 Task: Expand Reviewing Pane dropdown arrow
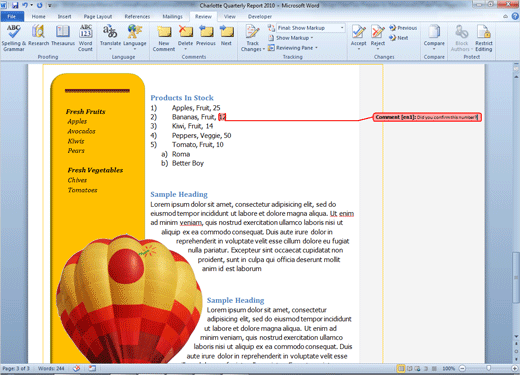316,48
